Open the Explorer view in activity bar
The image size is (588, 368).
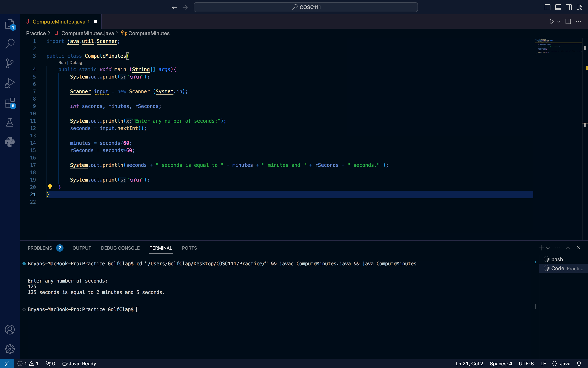tap(10, 24)
